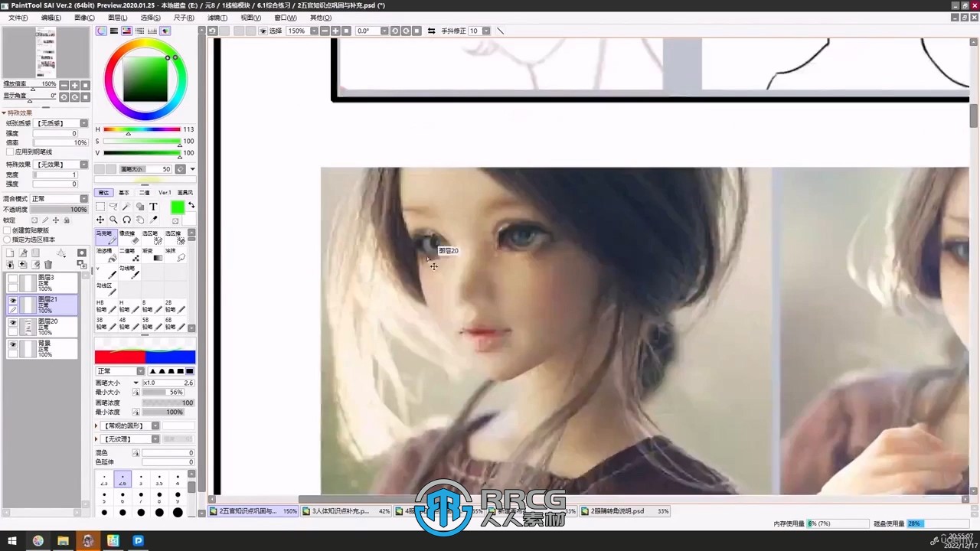This screenshot has width=980, height=551.
Task: Show the RGB slider panel
Action: click(114, 31)
